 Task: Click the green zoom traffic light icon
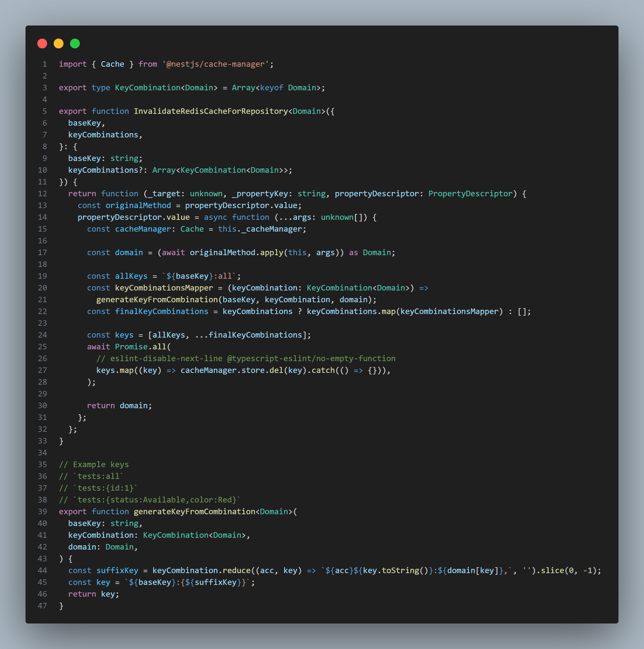[75, 43]
